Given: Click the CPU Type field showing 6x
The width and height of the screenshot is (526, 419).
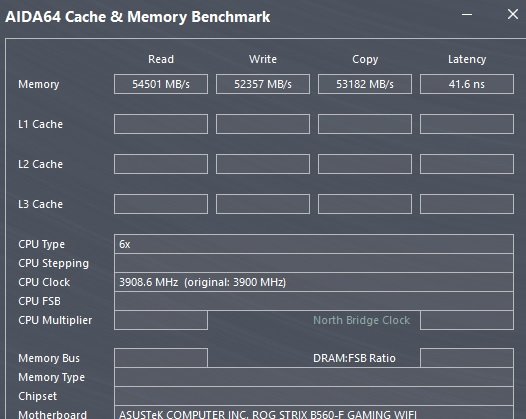Looking at the screenshot, I should pyautogui.click(x=314, y=244).
